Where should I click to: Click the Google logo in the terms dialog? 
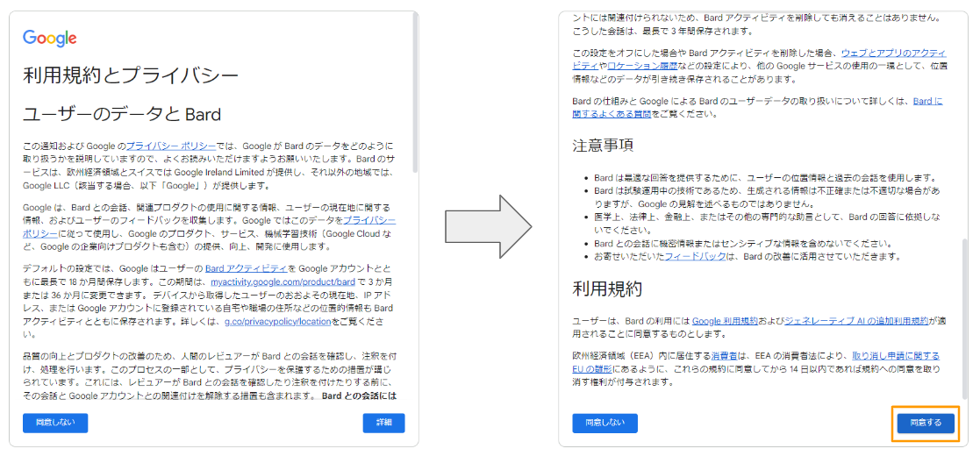pos(49,38)
